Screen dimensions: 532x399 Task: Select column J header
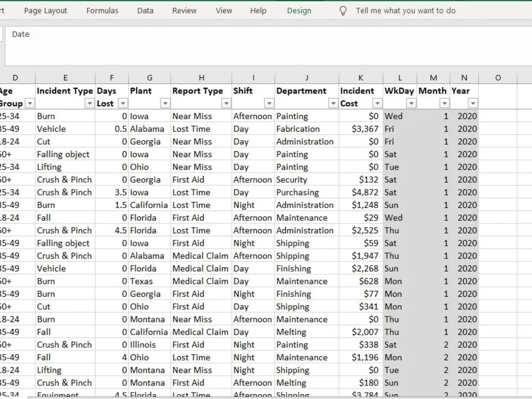307,78
